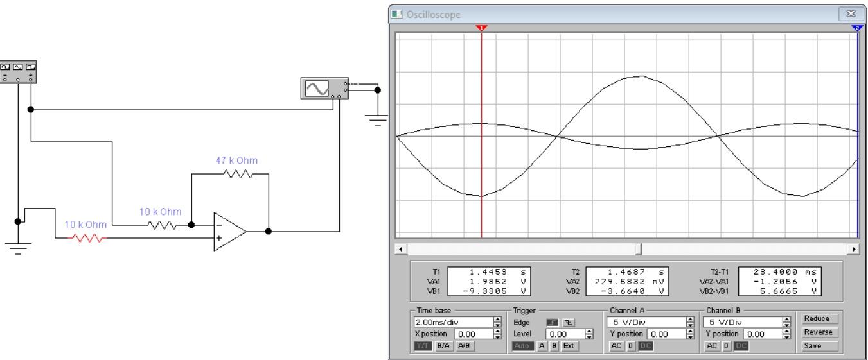
Task: Adjust Channel A Y position spinner
Action: [691, 334]
